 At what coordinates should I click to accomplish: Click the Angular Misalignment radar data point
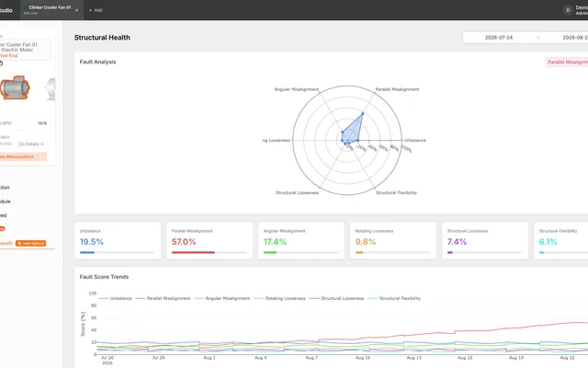pyautogui.click(x=343, y=132)
